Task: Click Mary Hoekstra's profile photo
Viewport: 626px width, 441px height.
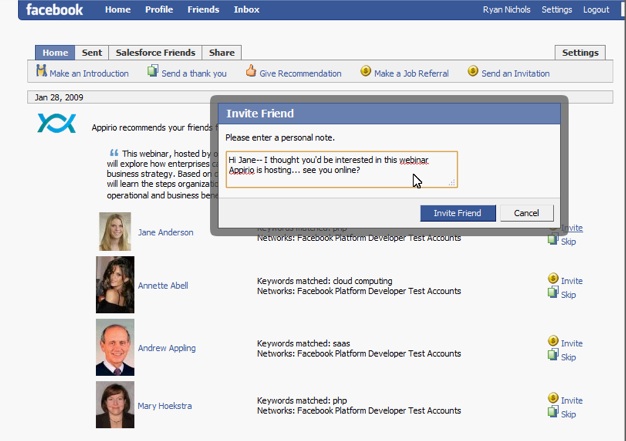Action: tap(115, 405)
